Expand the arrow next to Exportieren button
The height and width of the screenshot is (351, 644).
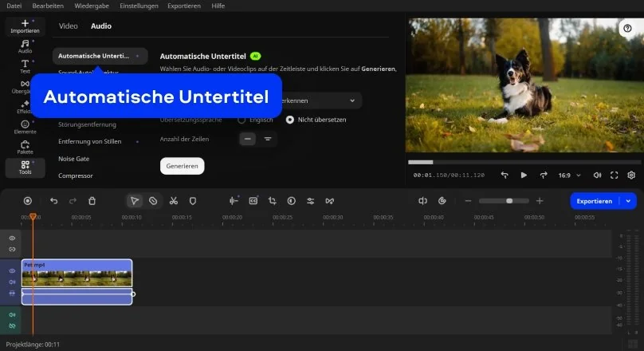tap(629, 201)
